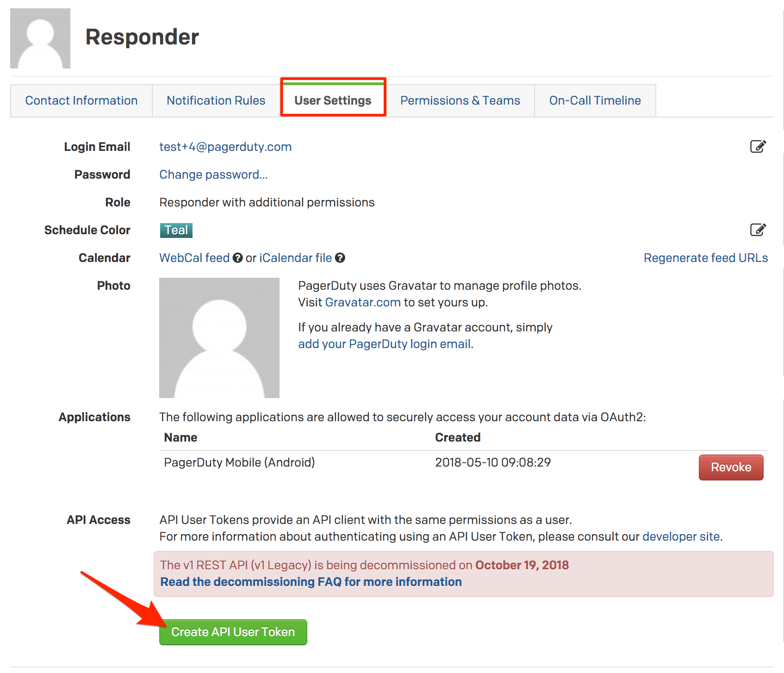
Task: Click add your PagerDuty login email link
Action: coord(384,344)
